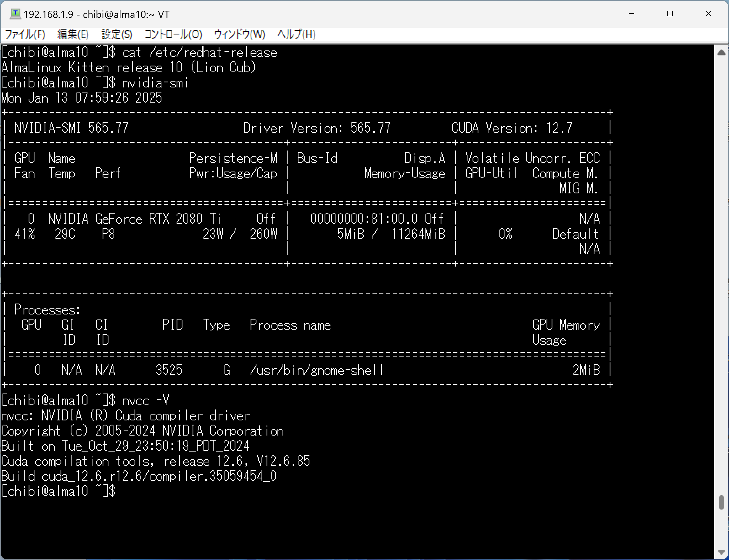Click the scrollbar up arrow
Viewport: 729px width, 560px height.
click(721, 52)
